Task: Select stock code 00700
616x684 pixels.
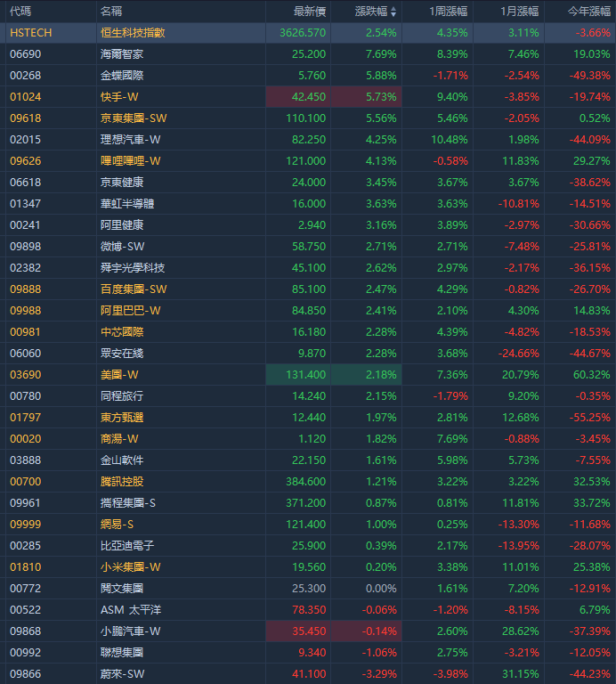Action: point(26,482)
